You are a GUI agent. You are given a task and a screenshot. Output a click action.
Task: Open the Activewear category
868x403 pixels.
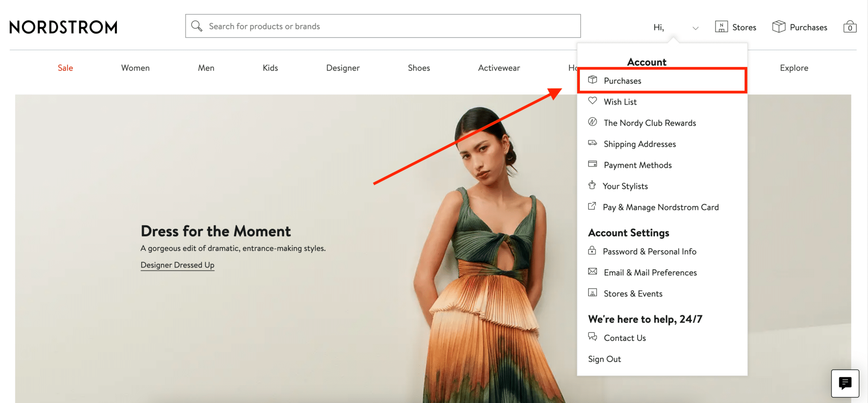coord(499,68)
